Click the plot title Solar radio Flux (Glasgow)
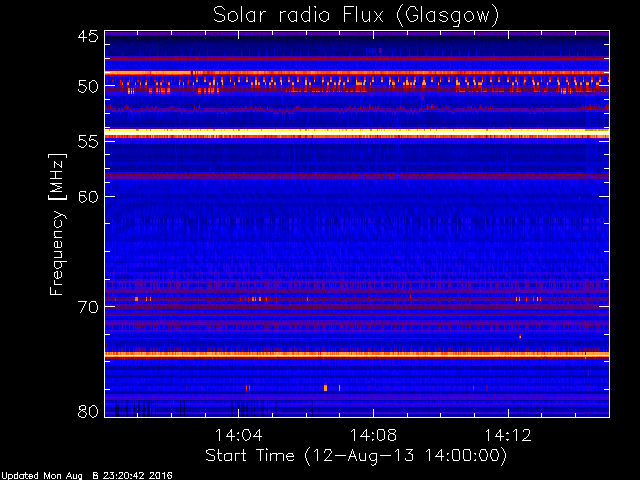 point(356,16)
